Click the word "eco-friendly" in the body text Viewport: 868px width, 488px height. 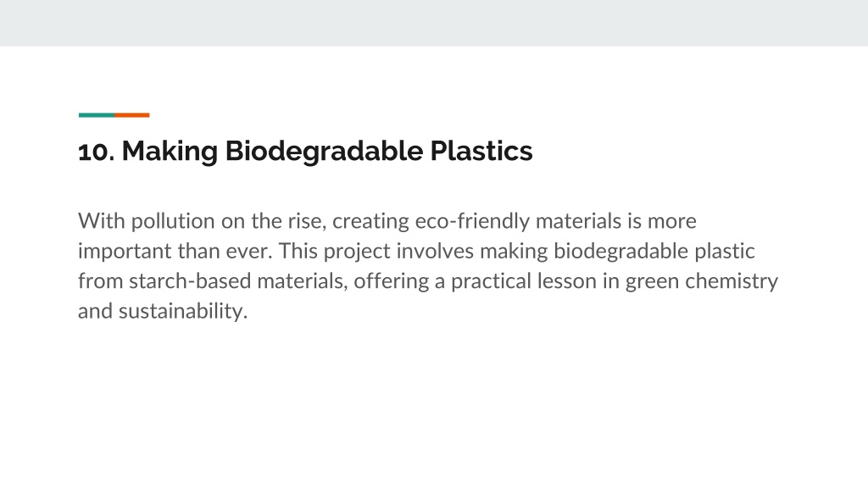coord(472,221)
